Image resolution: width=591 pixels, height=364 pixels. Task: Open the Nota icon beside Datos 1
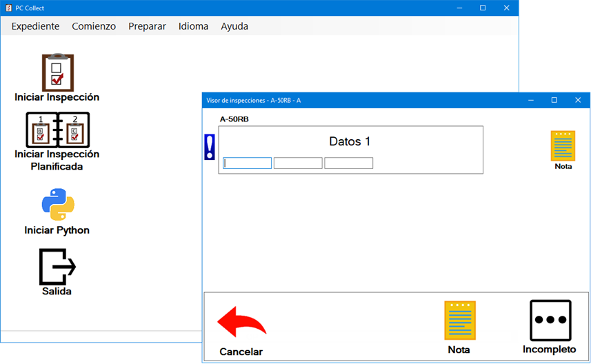point(563,146)
